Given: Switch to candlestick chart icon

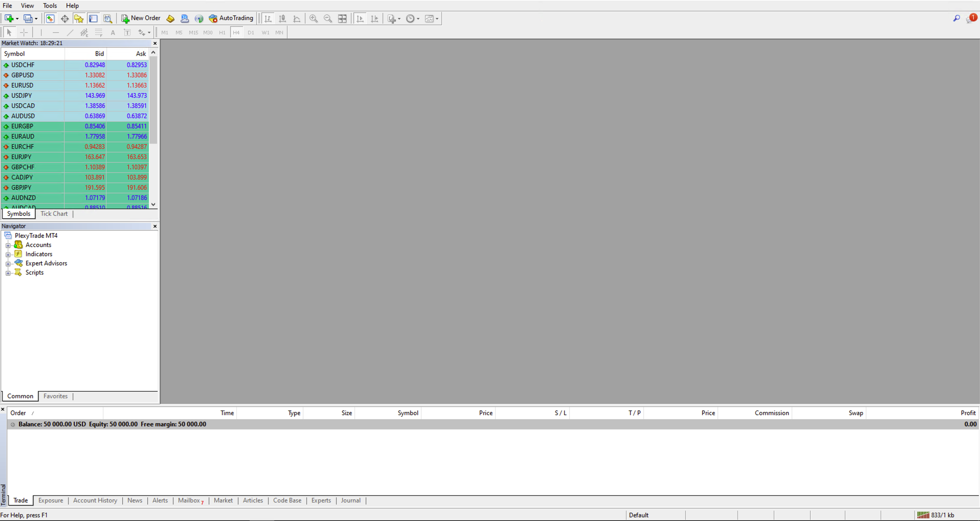Looking at the screenshot, I should [x=282, y=18].
